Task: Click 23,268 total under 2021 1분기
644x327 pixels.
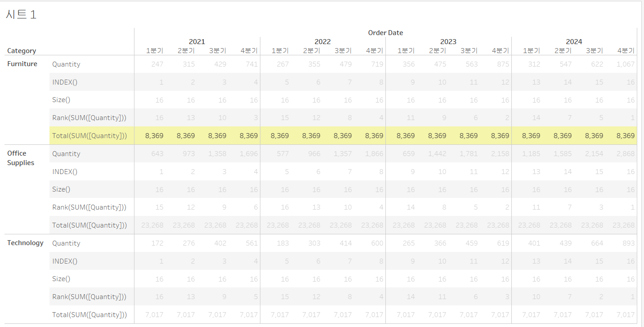Action: pyautogui.click(x=152, y=225)
